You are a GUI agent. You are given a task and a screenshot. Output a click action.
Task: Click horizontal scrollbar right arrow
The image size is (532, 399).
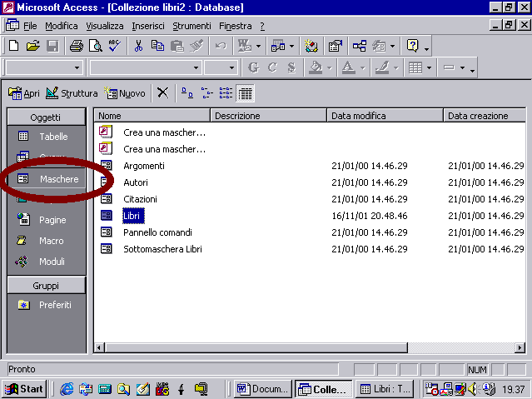(x=520, y=347)
